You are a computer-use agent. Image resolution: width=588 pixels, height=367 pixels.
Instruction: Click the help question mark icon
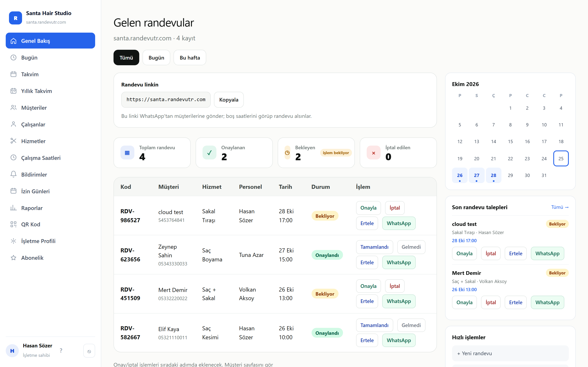(x=61, y=350)
